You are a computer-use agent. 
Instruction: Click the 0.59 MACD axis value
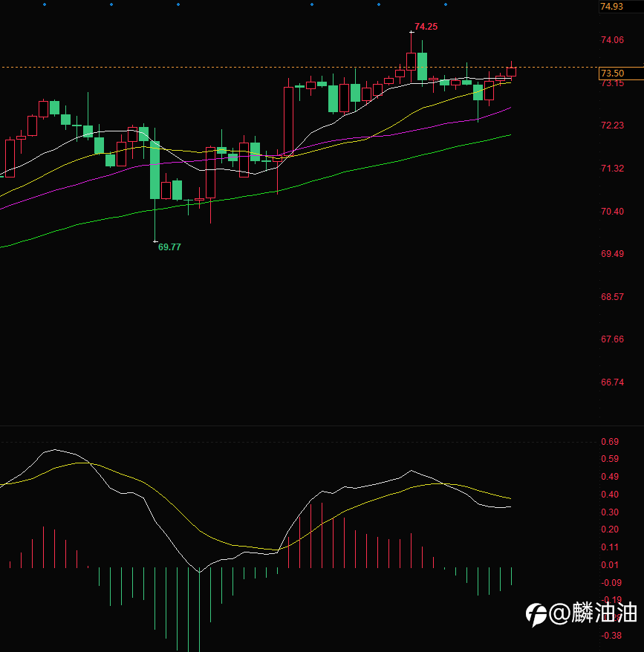coord(610,459)
